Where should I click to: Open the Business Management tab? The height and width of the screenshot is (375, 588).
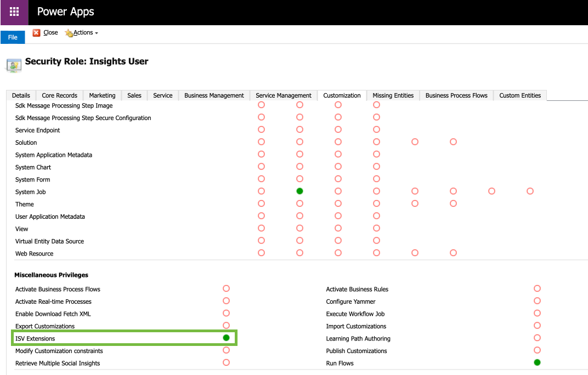point(214,95)
